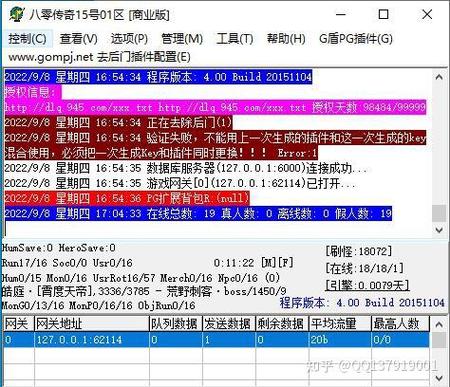
Task: Open the 管理(M) menu
Action: click(182, 39)
